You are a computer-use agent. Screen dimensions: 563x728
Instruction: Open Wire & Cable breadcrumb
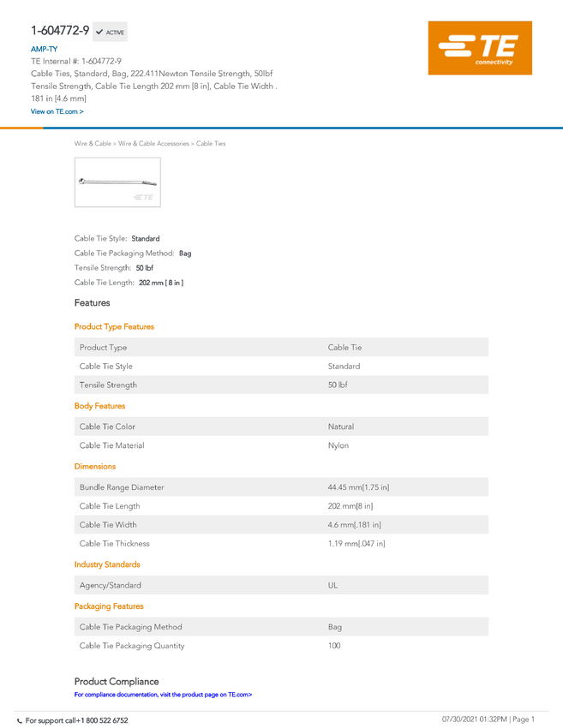[93, 144]
